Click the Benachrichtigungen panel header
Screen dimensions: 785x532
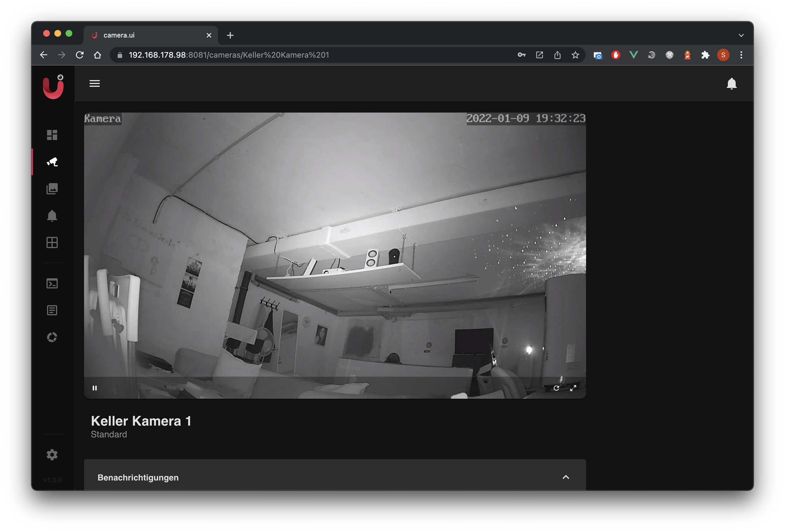click(335, 475)
